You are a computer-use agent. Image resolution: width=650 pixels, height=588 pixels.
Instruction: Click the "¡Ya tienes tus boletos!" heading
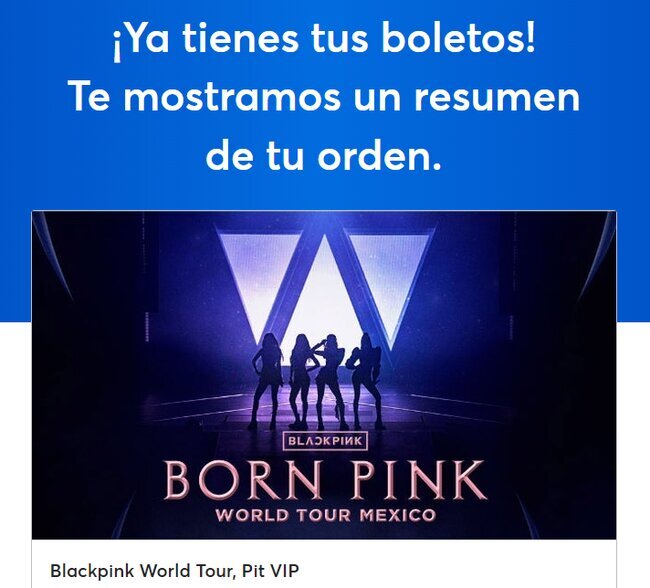[x=324, y=39]
